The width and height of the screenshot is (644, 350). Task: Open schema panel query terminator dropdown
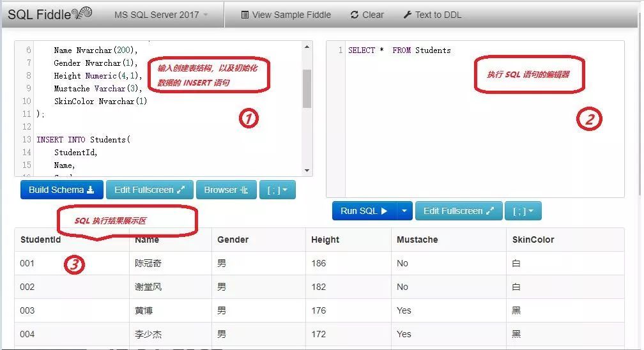pyautogui.click(x=277, y=190)
